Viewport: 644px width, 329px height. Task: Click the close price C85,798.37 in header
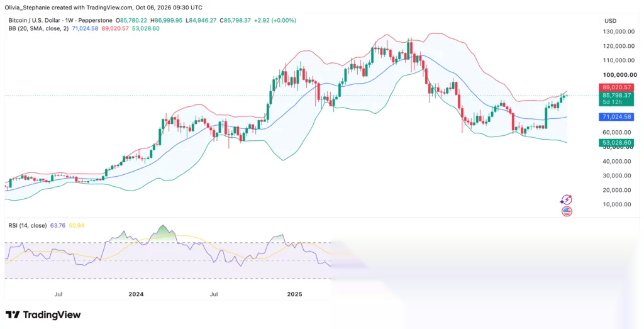tap(235, 20)
